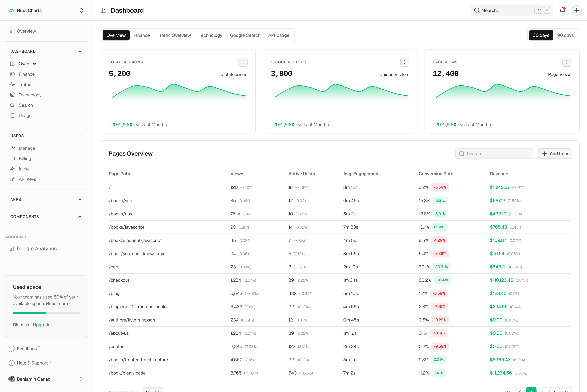The image size is (587, 392).
Task: Switch the date range to 90 days
Action: pyautogui.click(x=565, y=35)
